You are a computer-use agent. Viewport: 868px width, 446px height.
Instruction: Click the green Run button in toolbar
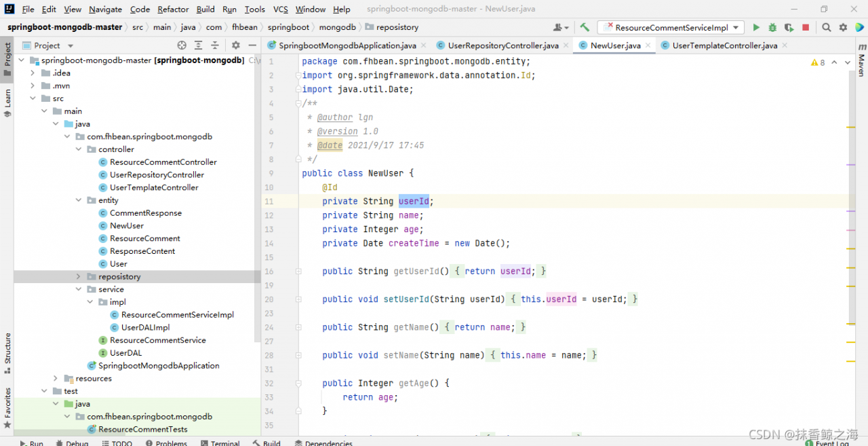coord(756,28)
